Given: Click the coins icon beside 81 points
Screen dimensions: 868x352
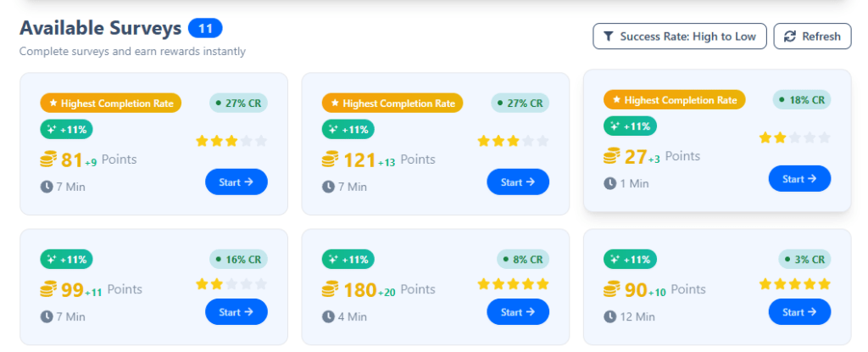Looking at the screenshot, I should (48, 159).
